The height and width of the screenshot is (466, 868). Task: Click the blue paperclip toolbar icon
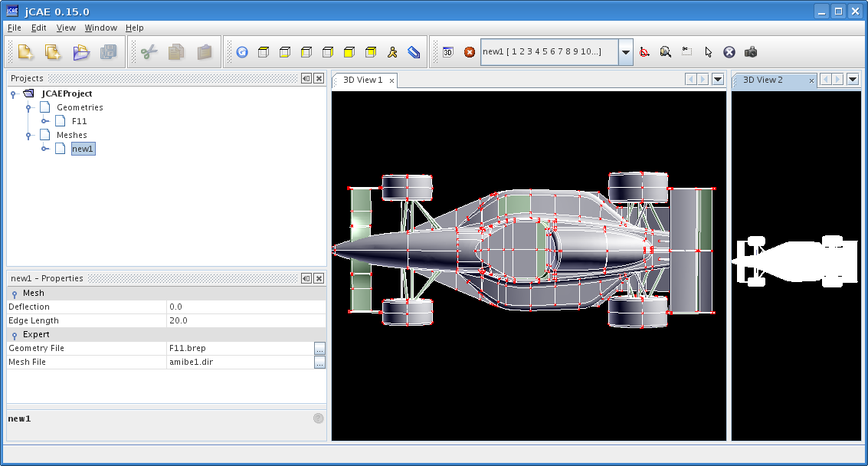[x=414, y=52]
